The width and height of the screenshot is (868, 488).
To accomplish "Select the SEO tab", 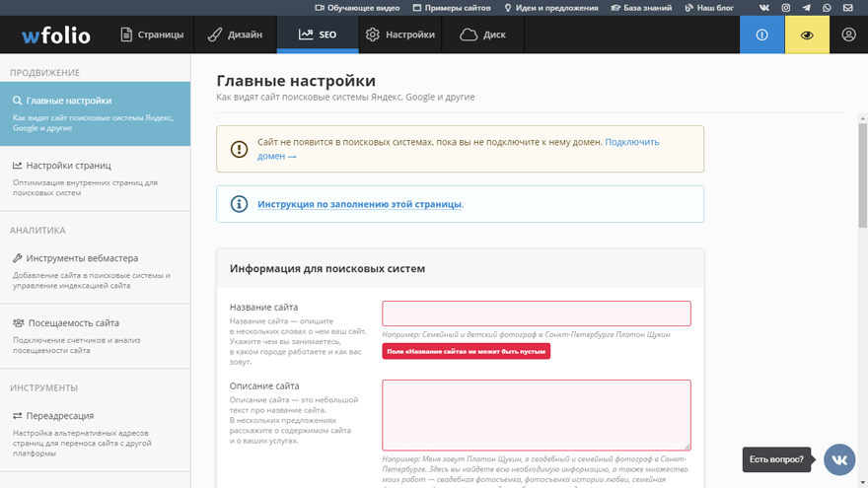I will [x=318, y=35].
